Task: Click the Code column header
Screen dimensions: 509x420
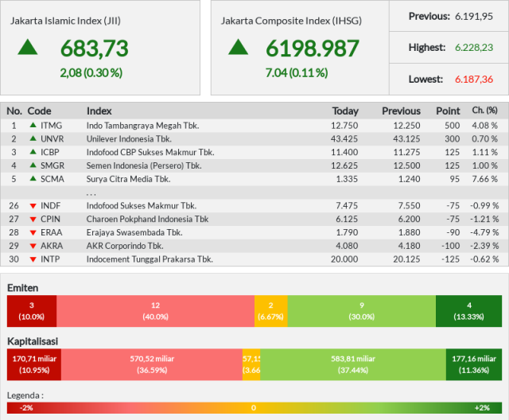Action: pos(39,111)
